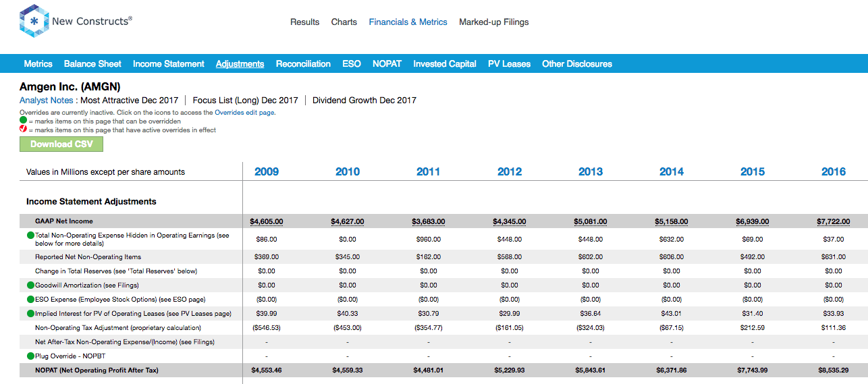868x384 pixels.
Task: Open the NOPAT tab
Action: click(387, 64)
